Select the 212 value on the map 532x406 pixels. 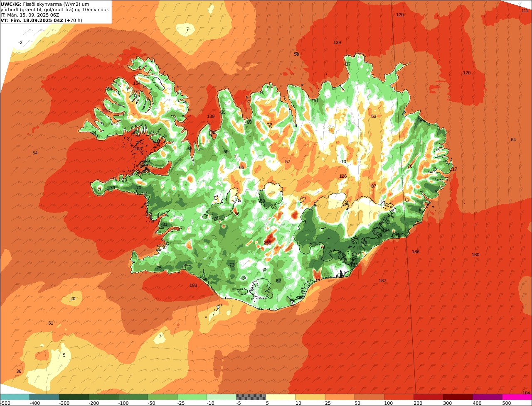[106, 110]
